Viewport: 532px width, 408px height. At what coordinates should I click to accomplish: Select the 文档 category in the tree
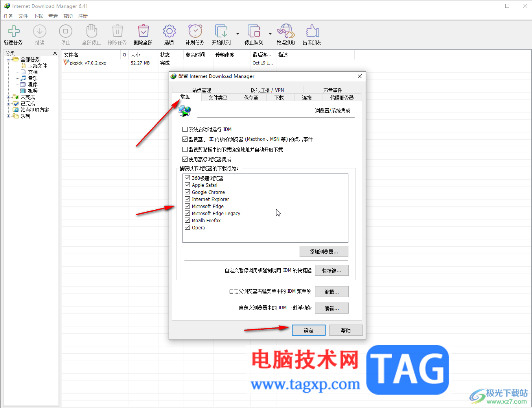point(33,72)
